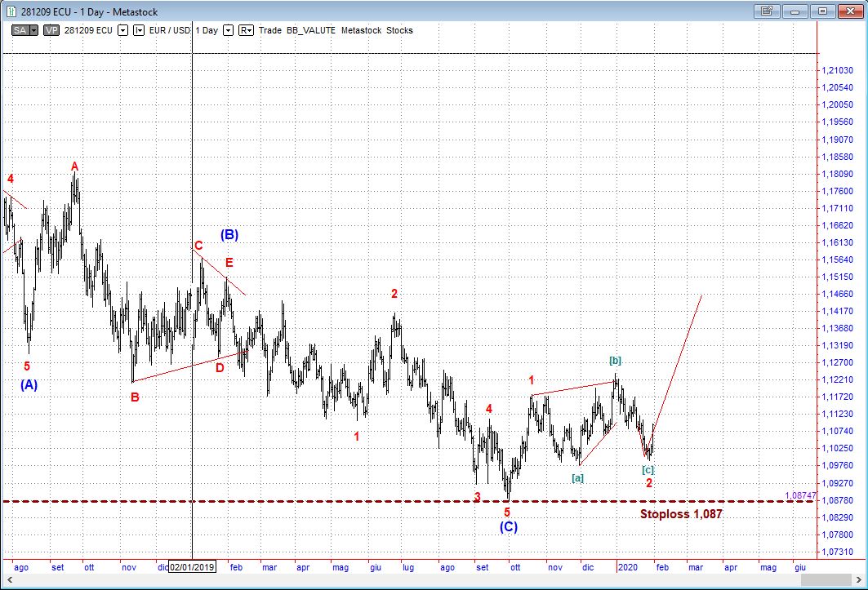Click the 1,16130 price on the axis
The height and width of the screenshot is (590, 868).
coord(838,242)
